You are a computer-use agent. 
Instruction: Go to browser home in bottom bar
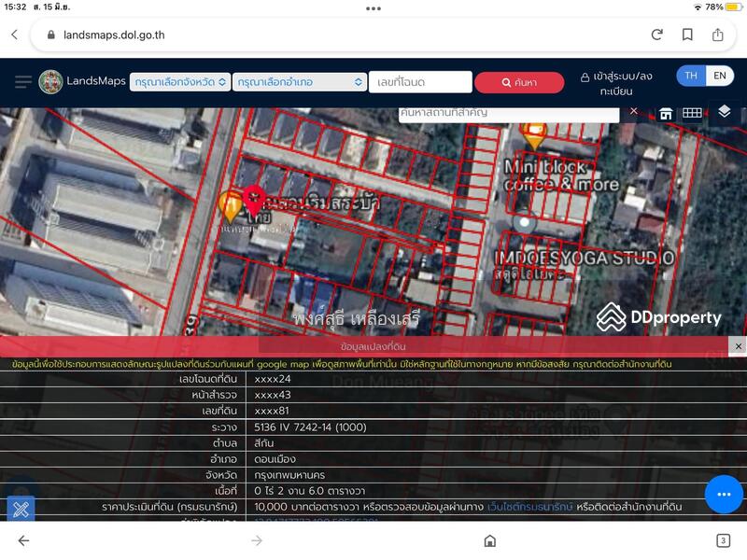coord(489,540)
